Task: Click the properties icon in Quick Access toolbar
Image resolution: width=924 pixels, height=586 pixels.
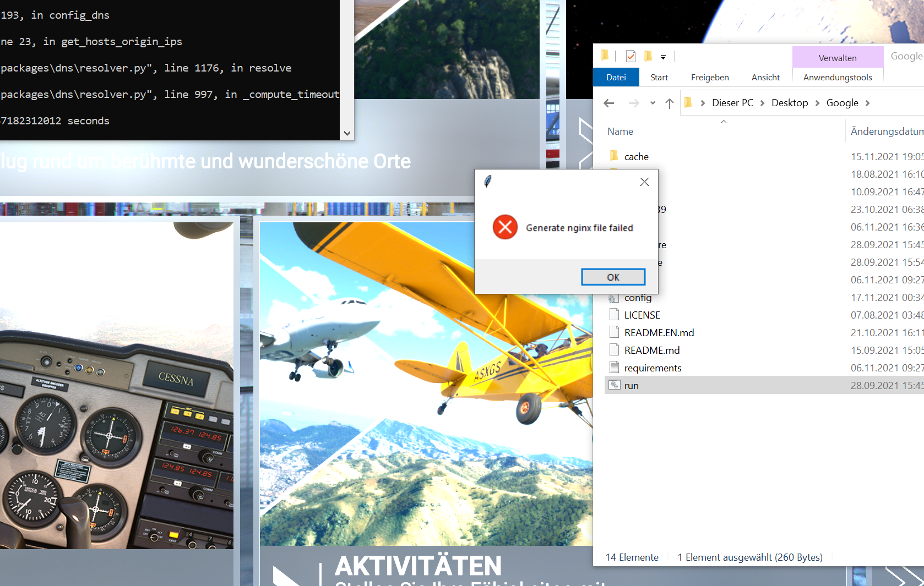Action: click(x=631, y=56)
